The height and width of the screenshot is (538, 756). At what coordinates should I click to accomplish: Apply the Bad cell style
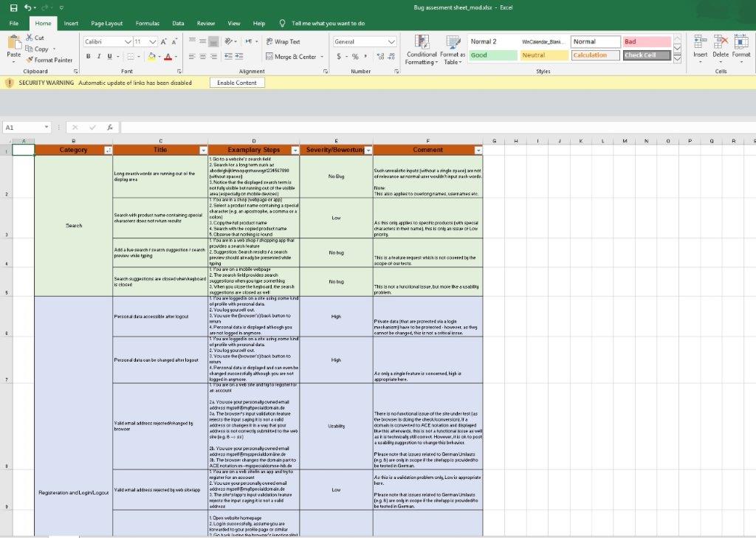click(x=646, y=42)
